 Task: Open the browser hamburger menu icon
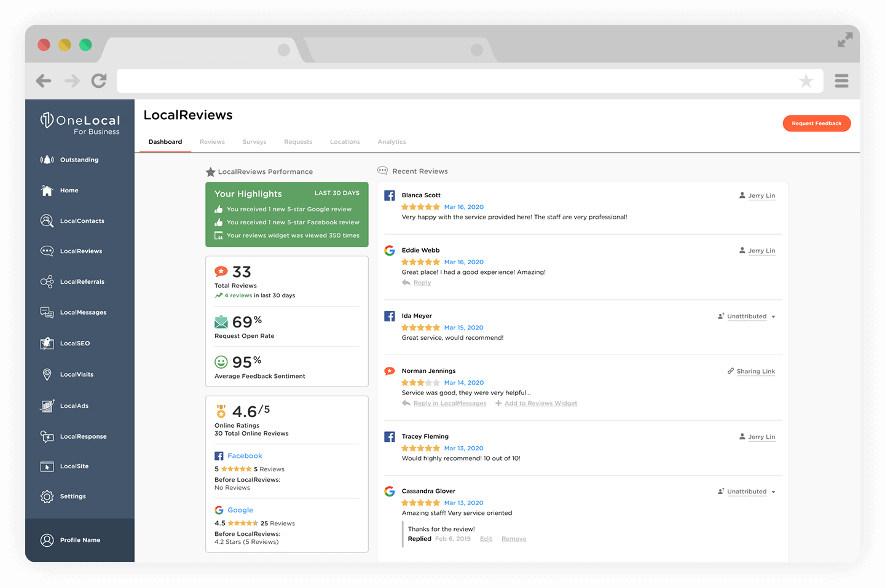click(841, 81)
